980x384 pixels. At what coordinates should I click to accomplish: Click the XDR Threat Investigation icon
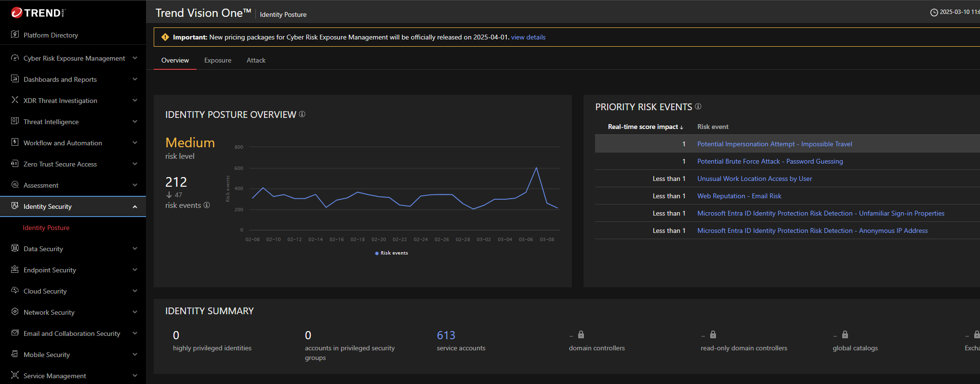(15, 100)
